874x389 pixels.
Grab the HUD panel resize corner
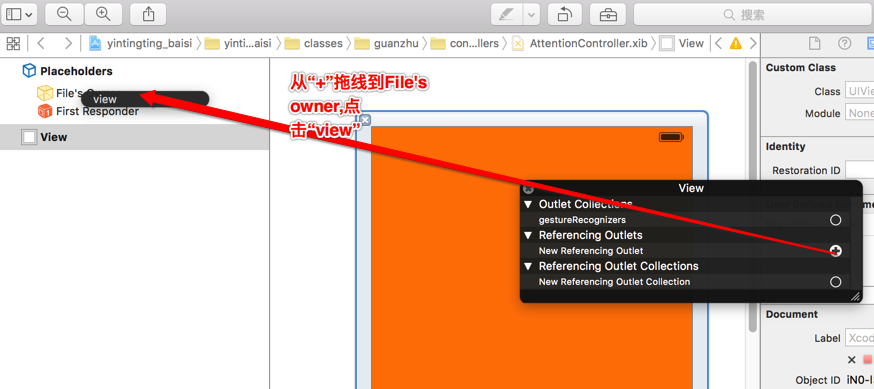point(855,297)
